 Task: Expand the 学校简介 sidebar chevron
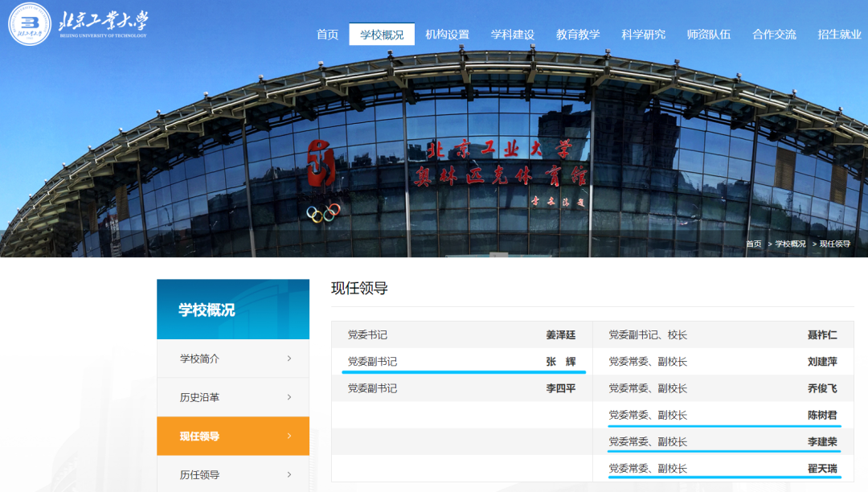tap(289, 359)
